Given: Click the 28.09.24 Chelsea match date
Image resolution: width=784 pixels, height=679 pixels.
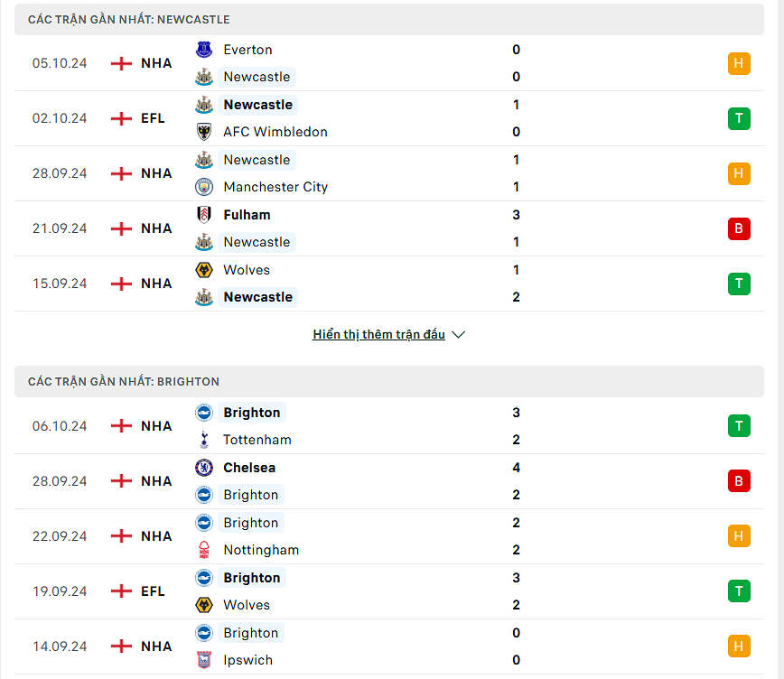Looking at the screenshot, I should [x=60, y=481].
